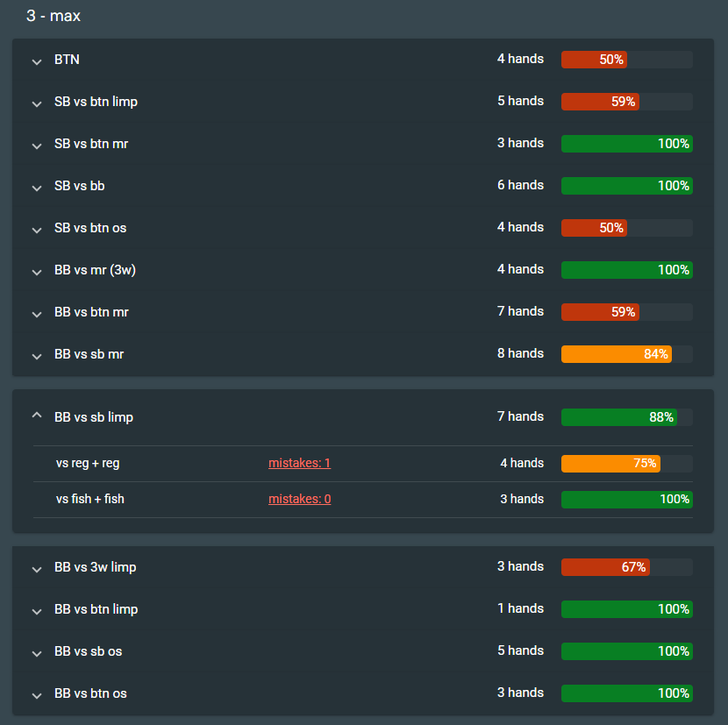Expand BB vs mr (3w) row
Image resolution: width=728 pixels, height=725 pixels.
pos(37,272)
